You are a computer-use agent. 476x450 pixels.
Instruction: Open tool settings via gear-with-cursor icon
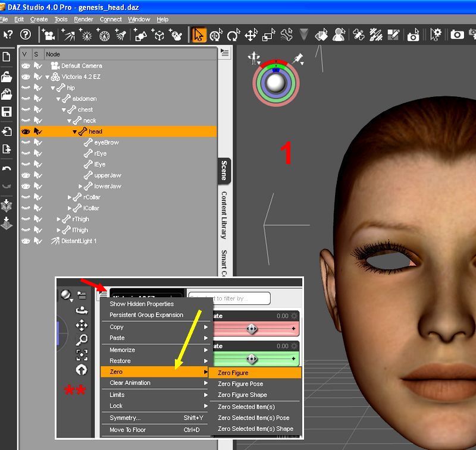[x=436, y=35]
